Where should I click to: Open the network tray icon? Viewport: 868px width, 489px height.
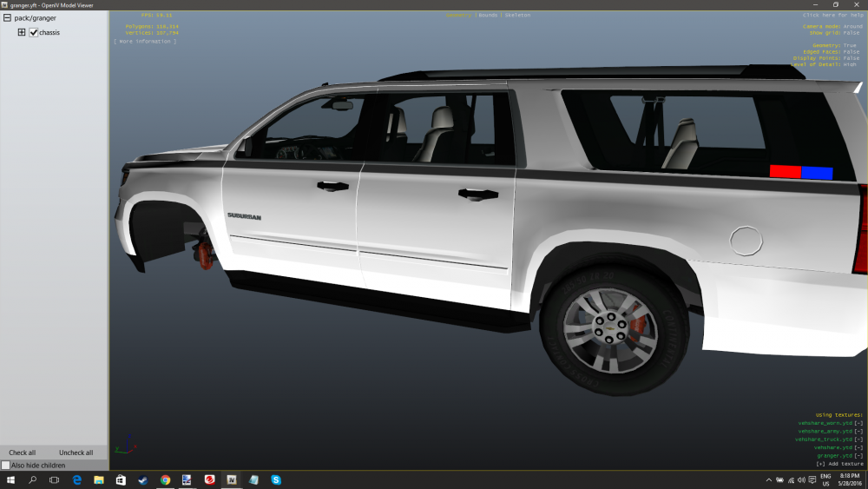point(791,480)
